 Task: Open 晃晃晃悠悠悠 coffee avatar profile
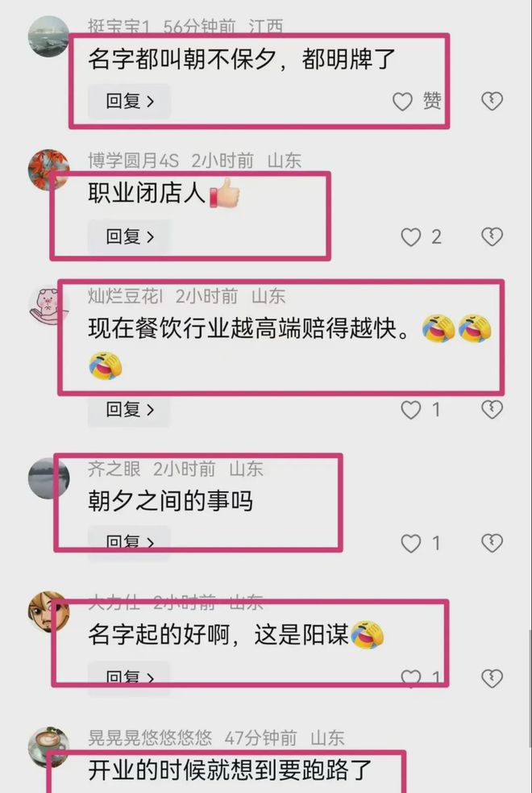pyautogui.click(x=48, y=748)
